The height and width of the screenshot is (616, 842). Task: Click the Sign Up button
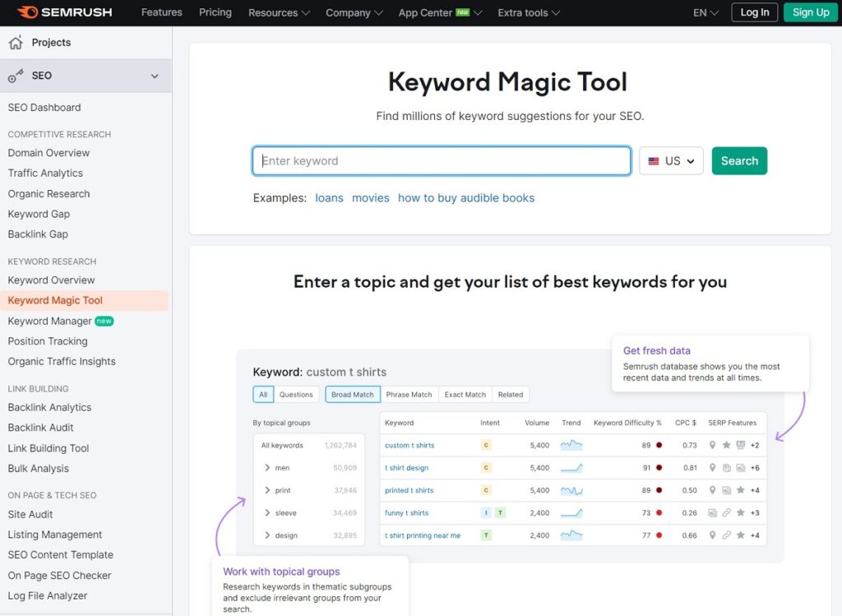(810, 12)
